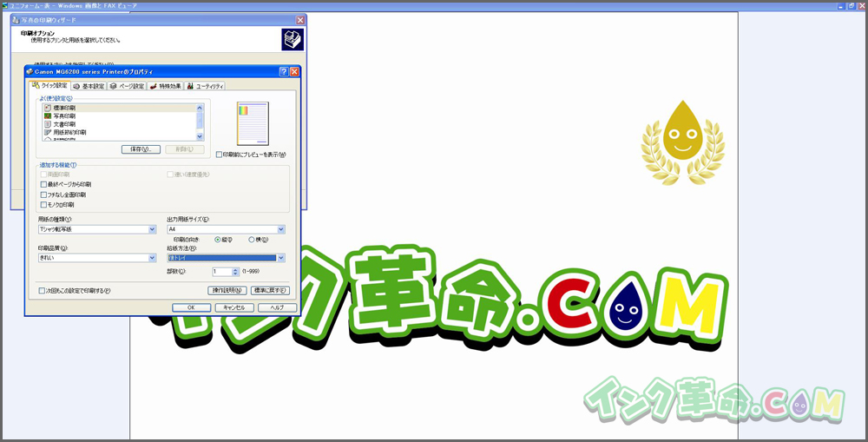
Task: Click the キャンセル button
Action: 234,307
